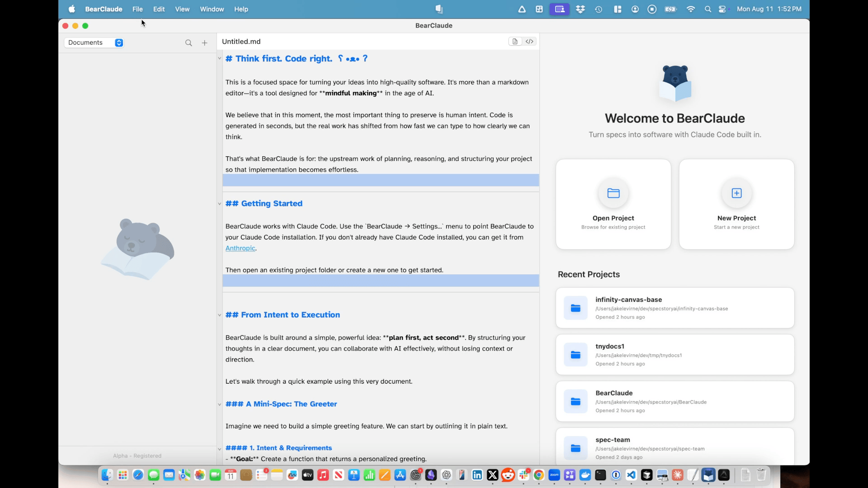Open Finder from the Dock
Image resolution: width=868 pixels, height=488 pixels.
pos(107,475)
